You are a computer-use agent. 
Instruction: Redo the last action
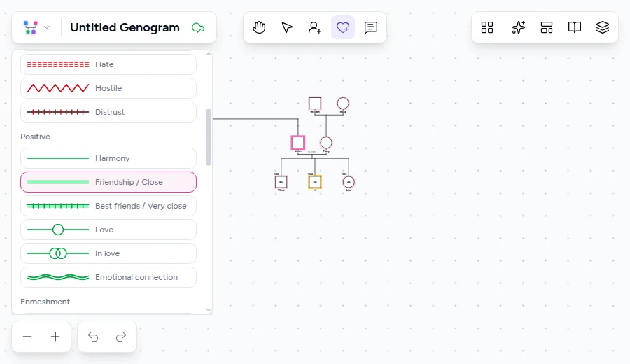(121, 337)
